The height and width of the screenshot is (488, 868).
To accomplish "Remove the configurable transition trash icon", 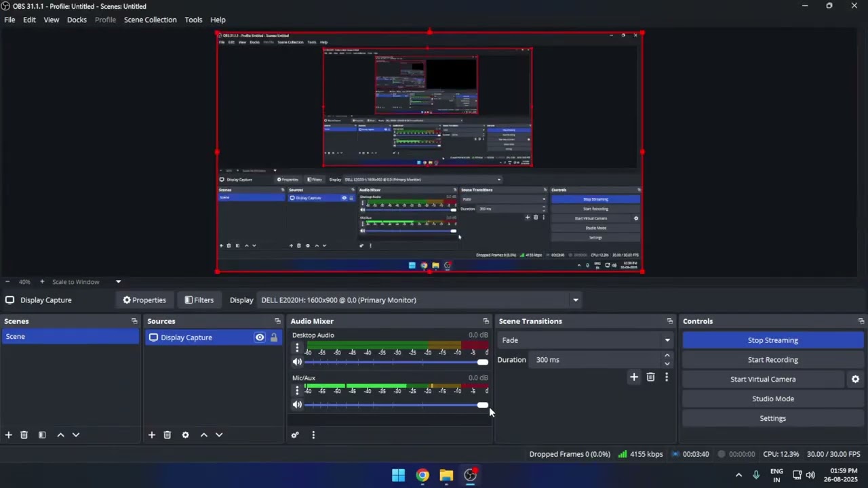I will 650,377.
